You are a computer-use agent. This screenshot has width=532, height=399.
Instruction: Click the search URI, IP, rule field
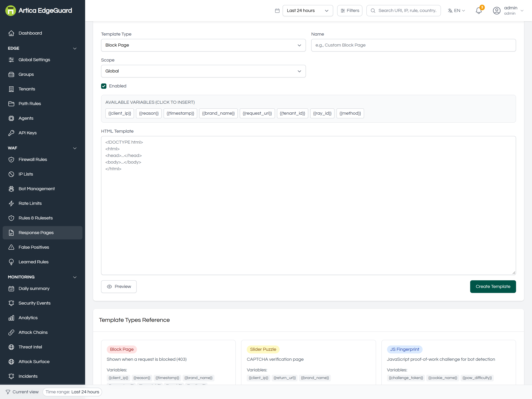pyautogui.click(x=403, y=11)
